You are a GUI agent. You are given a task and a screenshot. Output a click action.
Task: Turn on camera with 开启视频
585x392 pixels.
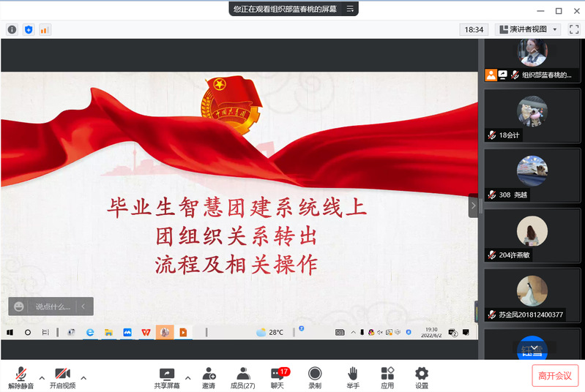coord(63,378)
